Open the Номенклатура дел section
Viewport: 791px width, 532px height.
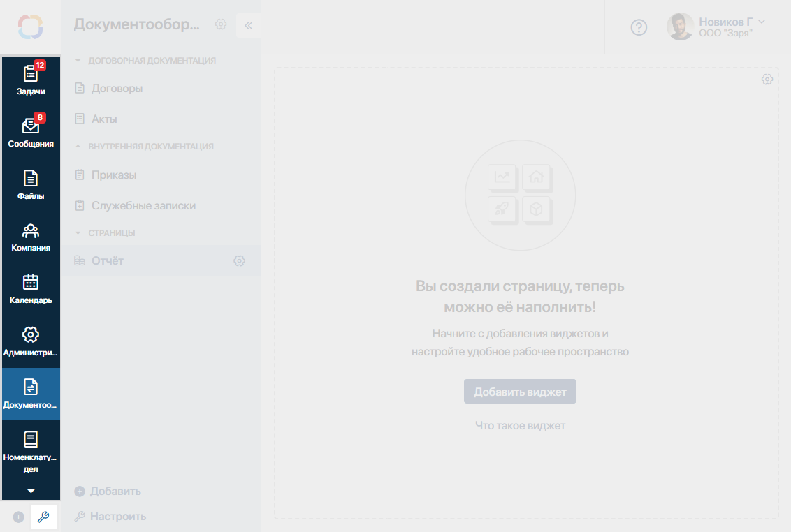tap(31, 451)
